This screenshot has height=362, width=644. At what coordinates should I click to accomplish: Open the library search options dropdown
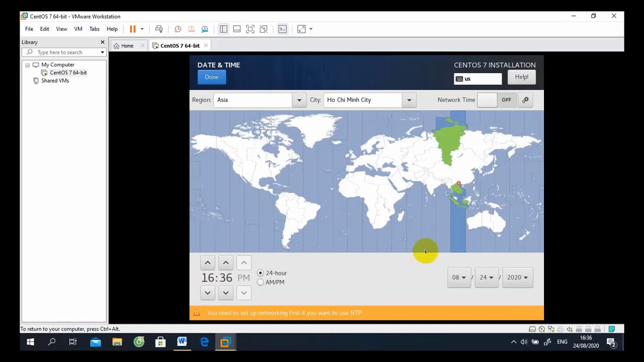tap(102, 52)
